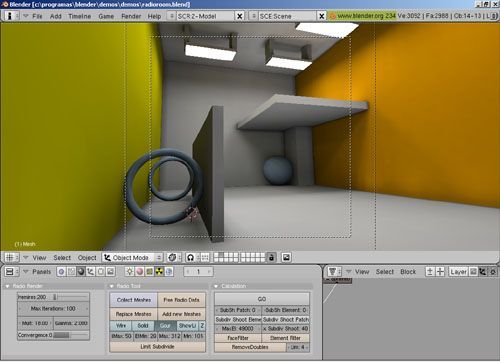Open the Material buttons pink sphere icon

click(x=140, y=272)
